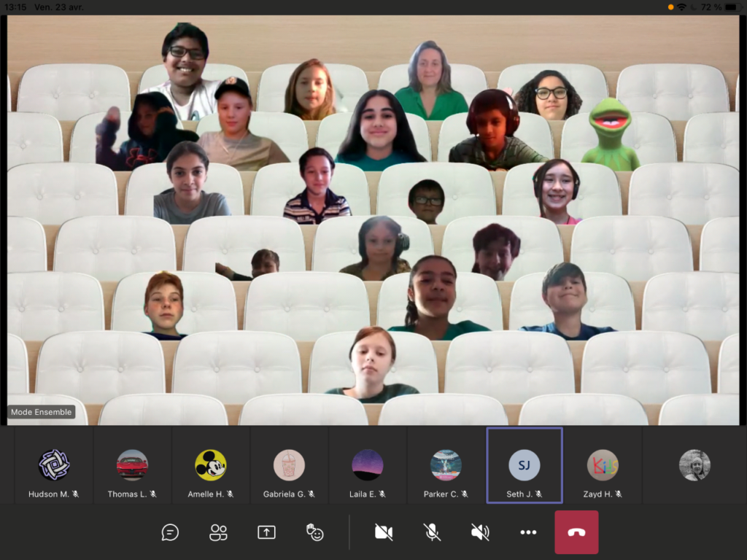Turn on the camera
The height and width of the screenshot is (560, 747).
[384, 532]
